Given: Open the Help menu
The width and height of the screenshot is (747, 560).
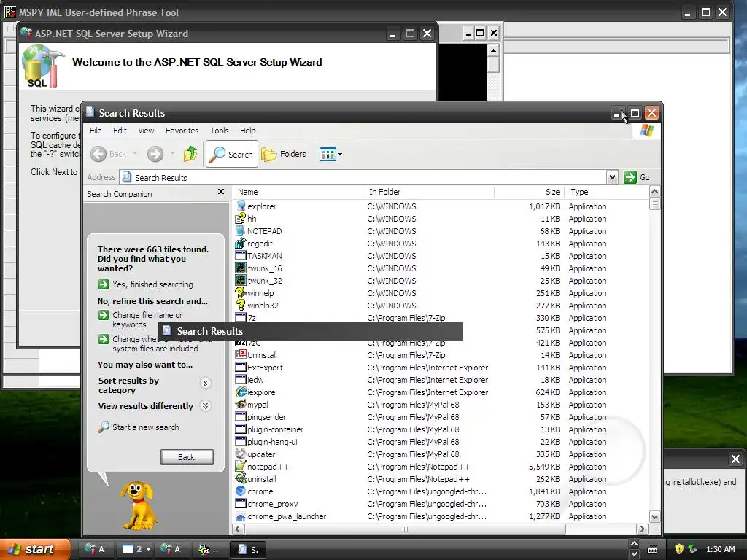Looking at the screenshot, I should [247, 131].
